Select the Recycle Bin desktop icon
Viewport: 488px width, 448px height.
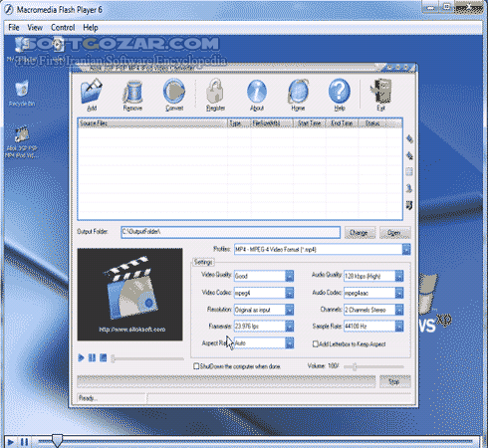click(22, 94)
